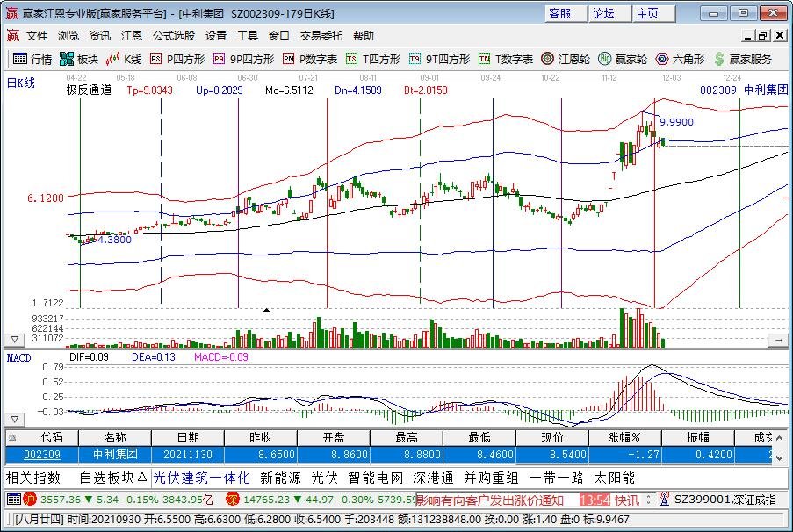The height and width of the screenshot is (532, 793).
Task: Click the right arrow button beside volume chart
Action: pyautogui.click(x=778, y=341)
